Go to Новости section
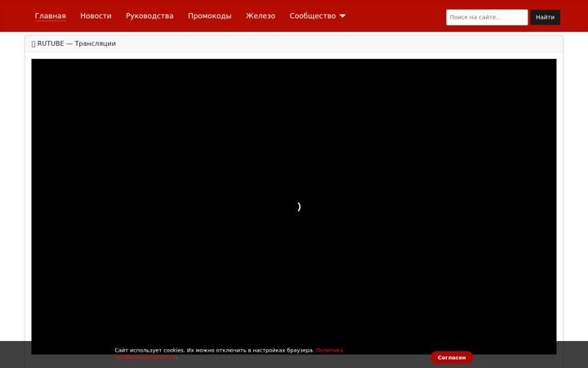The width and height of the screenshot is (588, 368). pos(96,16)
